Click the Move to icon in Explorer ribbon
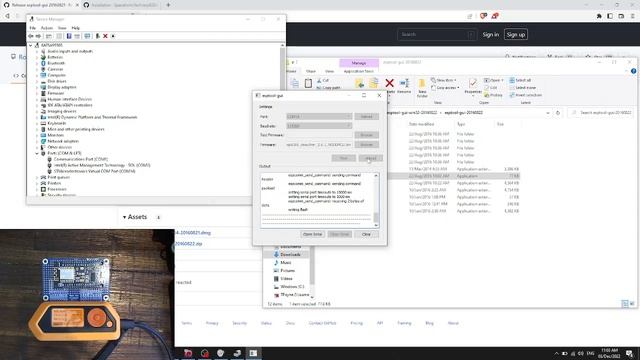640x360 pixels. pos(360,83)
